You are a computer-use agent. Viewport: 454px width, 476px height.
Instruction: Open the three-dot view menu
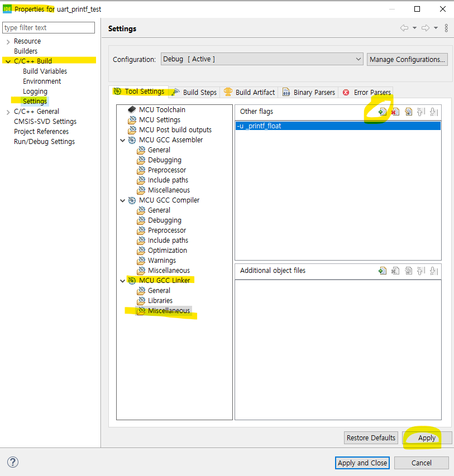pyautogui.click(x=446, y=28)
